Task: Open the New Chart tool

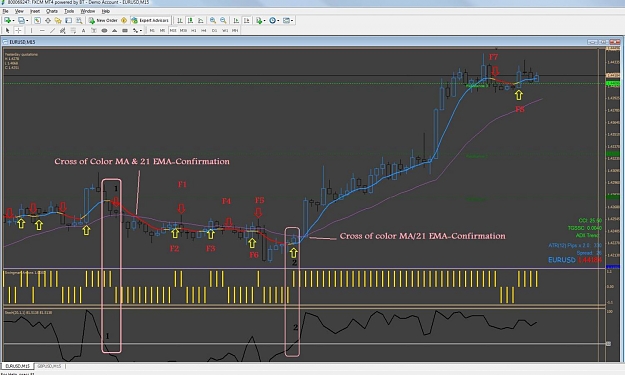Action: click(x=7, y=20)
